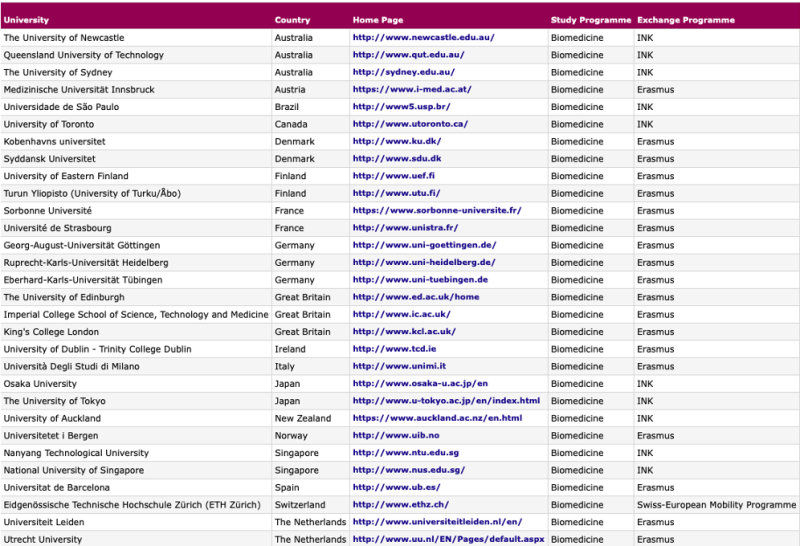Viewport: 800px width, 546px height.
Task: Click the Exchange Programme column header
Action: pos(686,20)
